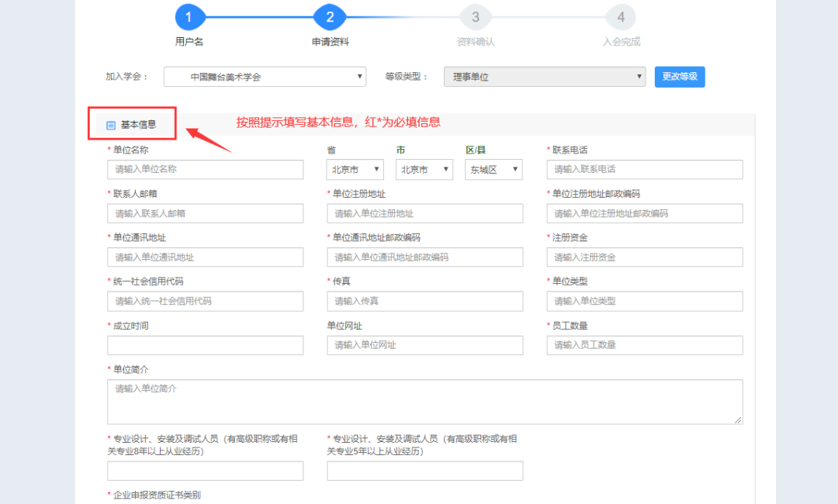This screenshot has width=838, height=504.
Task: Focus the 单位注册地址 input field
Action: click(424, 213)
